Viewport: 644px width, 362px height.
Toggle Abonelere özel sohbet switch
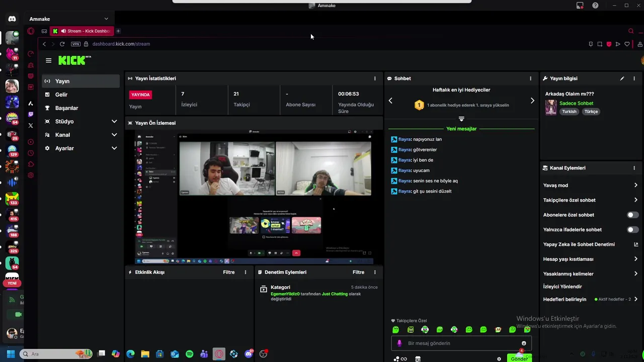(632, 215)
